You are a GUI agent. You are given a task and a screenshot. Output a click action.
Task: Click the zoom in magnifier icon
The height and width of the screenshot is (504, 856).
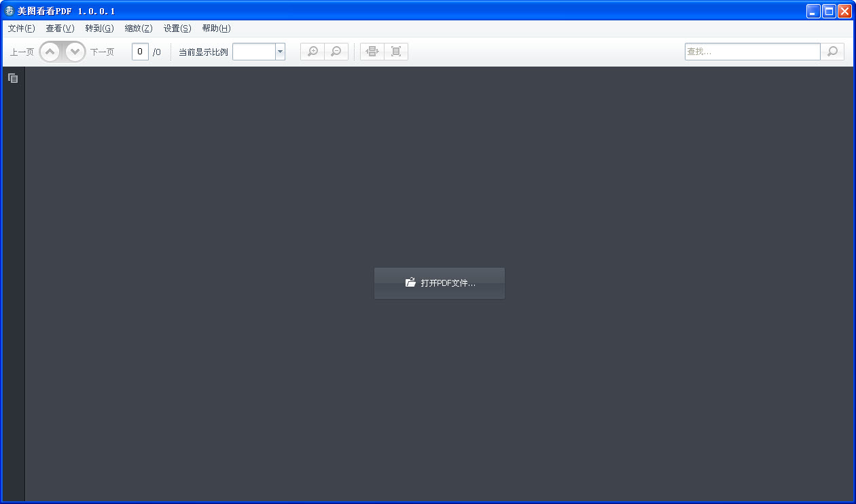coord(313,52)
